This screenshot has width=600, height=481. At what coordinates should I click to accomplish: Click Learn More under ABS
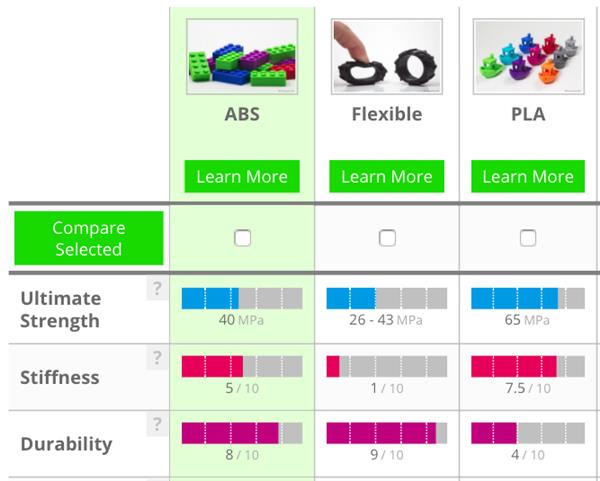[242, 177]
